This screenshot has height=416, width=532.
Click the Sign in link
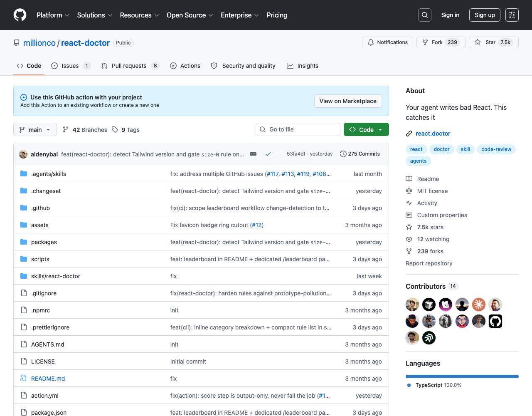pos(450,15)
